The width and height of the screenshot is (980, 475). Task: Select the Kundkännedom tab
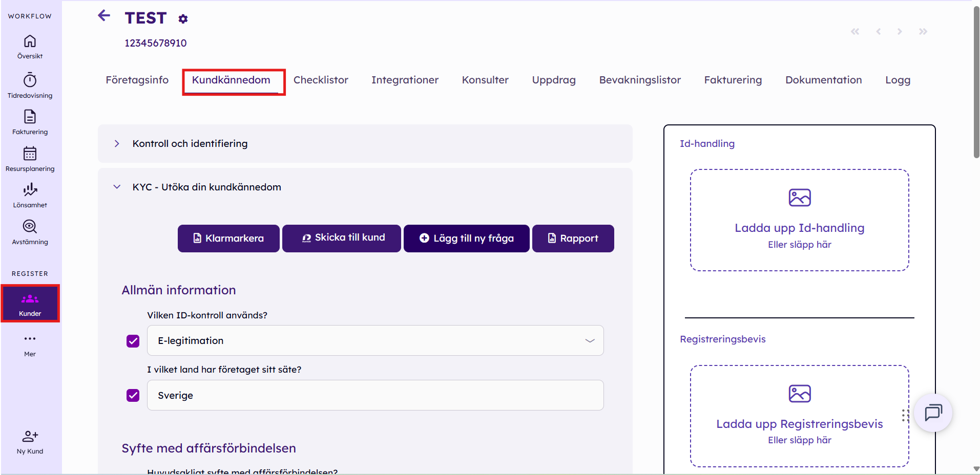[x=231, y=80]
